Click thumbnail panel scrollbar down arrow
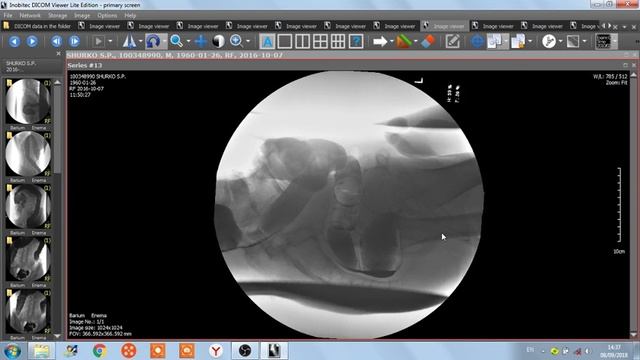The image size is (640, 360). pyautogui.click(x=57, y=336)
